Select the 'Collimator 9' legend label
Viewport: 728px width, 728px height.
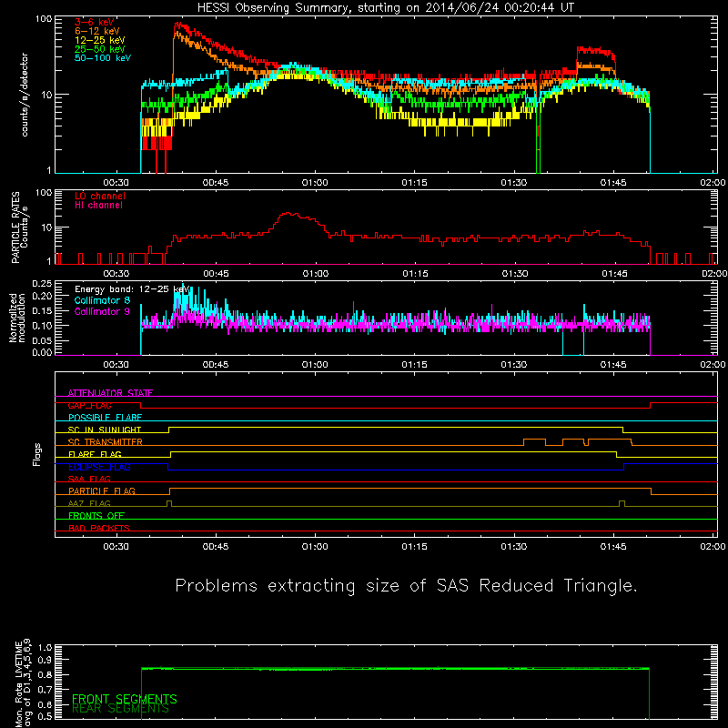102,311
